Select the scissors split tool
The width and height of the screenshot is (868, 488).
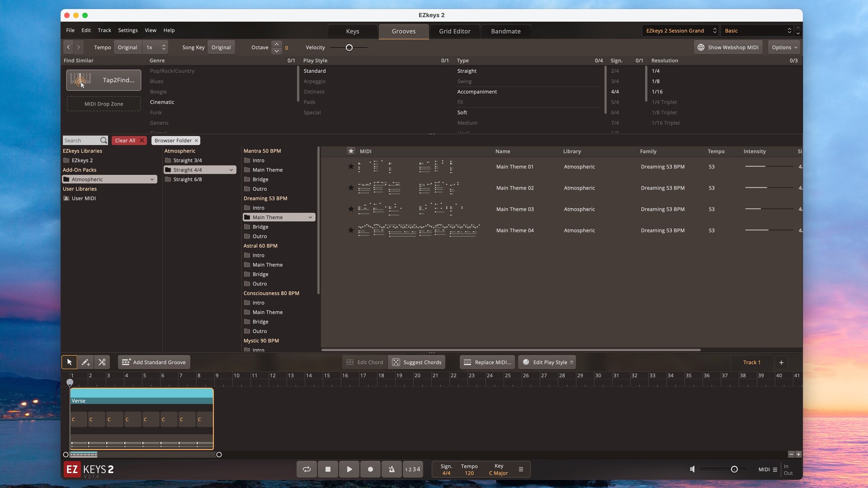pyautogui.click(x=102, y=362)
